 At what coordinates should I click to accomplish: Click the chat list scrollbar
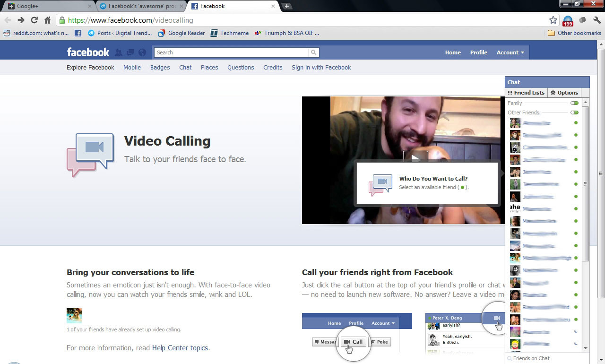coord(585,184)
